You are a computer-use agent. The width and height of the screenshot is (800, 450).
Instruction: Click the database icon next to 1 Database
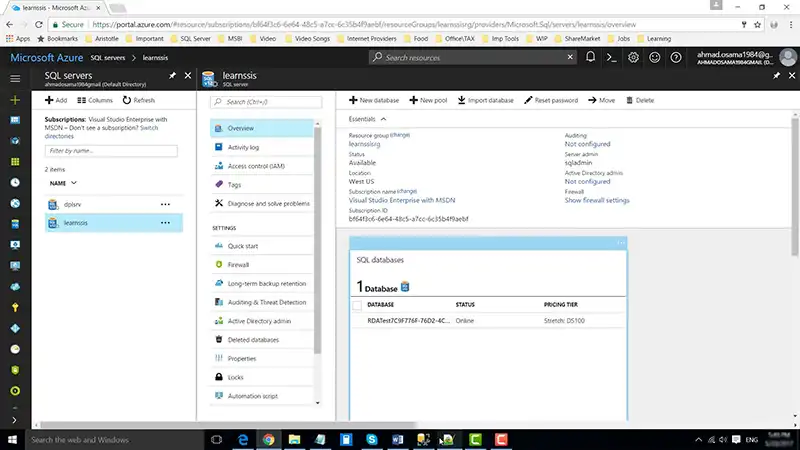(x=405, y=287)
